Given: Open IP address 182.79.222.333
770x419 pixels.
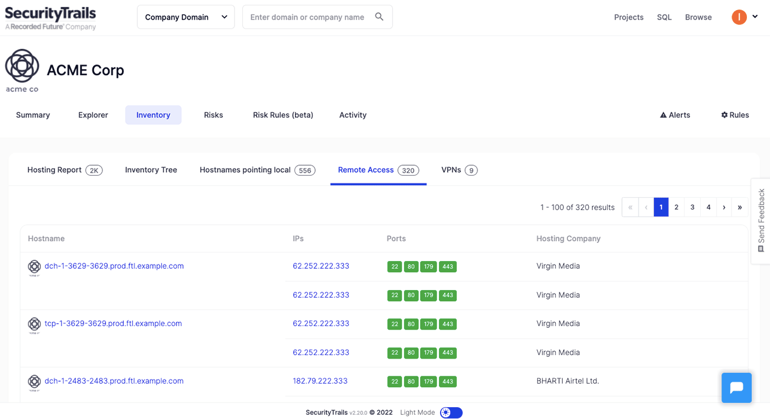Looking at the screenshot, I should (x=320, y=381).
